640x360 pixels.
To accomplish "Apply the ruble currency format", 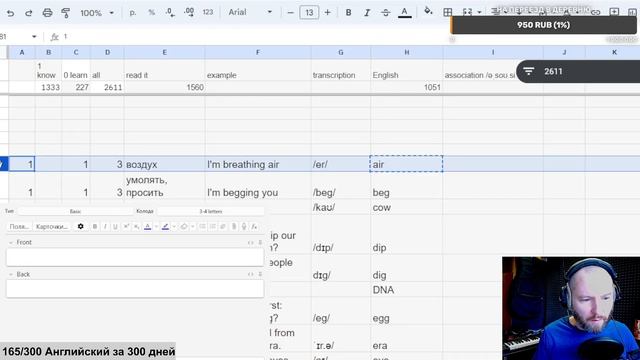I will (x=133, y=13).
